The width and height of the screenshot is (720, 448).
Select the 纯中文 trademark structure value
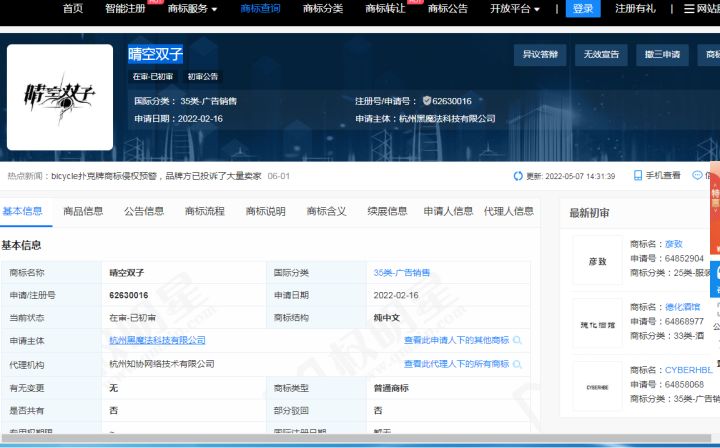point(387,318)
